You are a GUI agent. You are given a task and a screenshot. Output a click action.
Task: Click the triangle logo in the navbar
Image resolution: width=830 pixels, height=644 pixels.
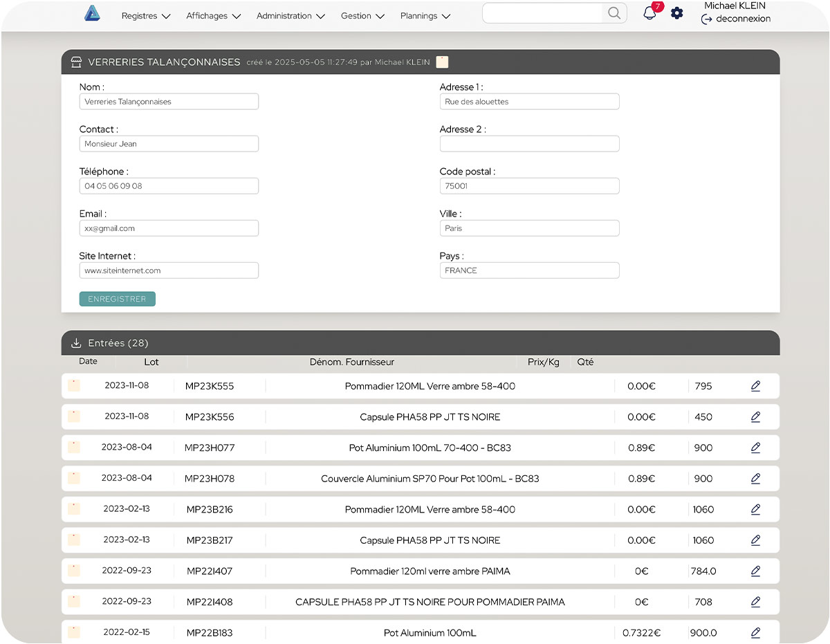[92, 14]
